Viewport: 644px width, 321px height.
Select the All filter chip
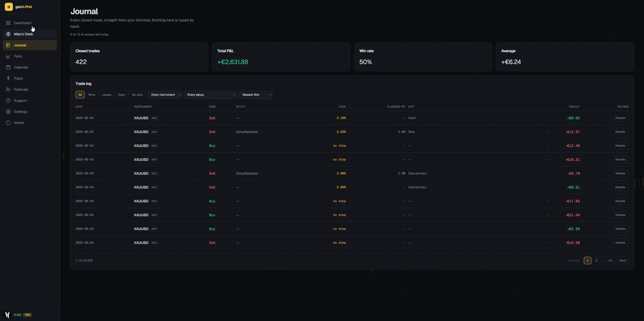pyautogui.click(x=80, y=95)
